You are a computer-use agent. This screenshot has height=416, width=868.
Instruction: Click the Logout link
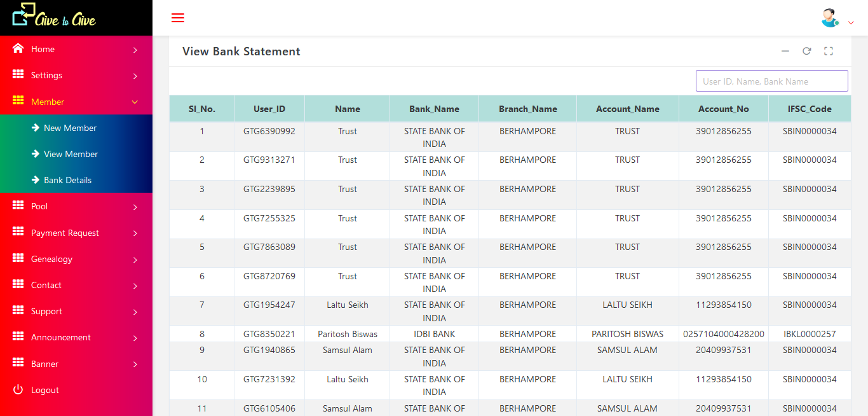(45, 390)
